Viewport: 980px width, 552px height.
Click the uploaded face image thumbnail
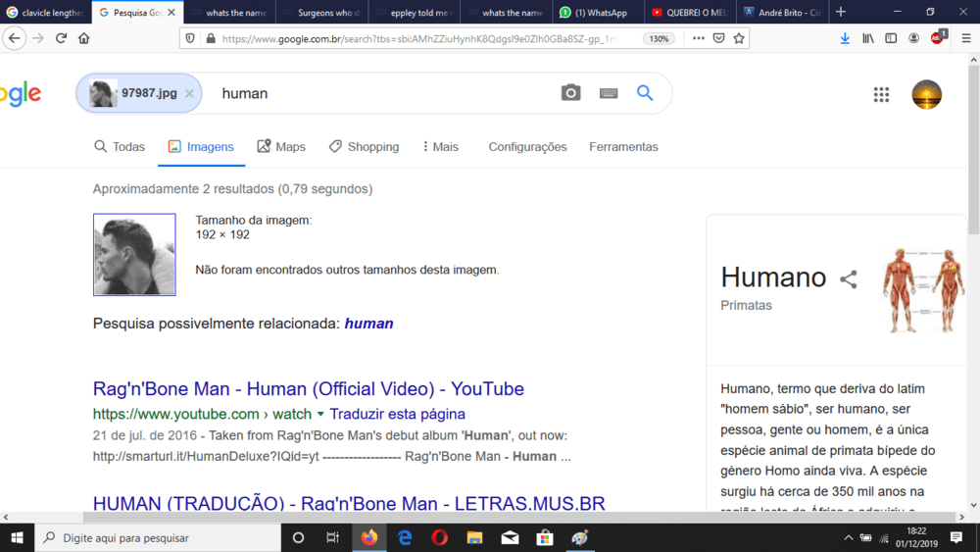tap(134, 255)
